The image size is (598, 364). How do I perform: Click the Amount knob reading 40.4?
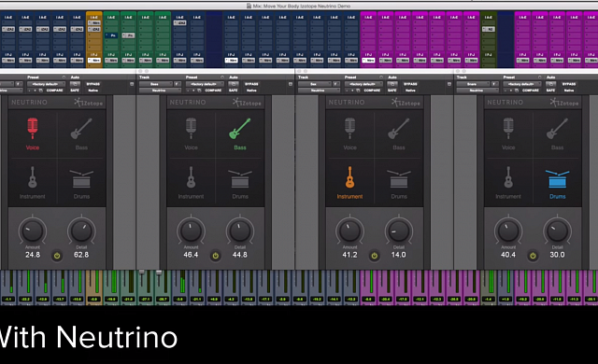pos(508,231)
